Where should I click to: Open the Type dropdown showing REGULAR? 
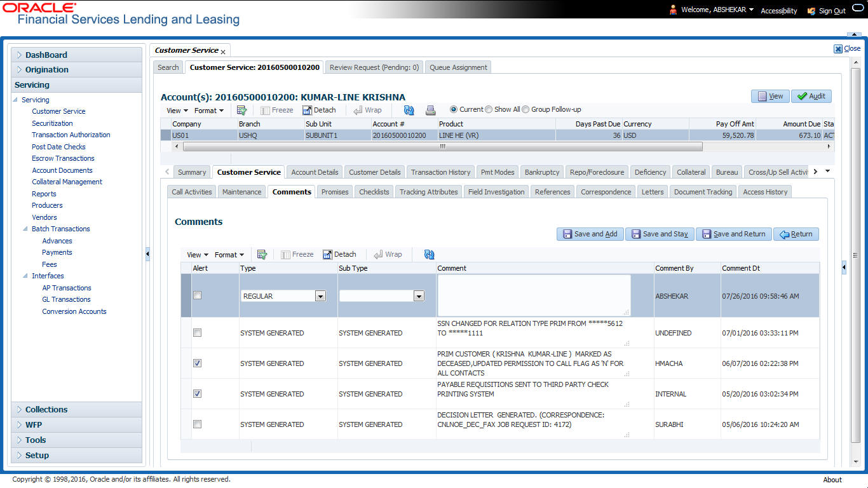pyautogui.click(x=320, y=296)
